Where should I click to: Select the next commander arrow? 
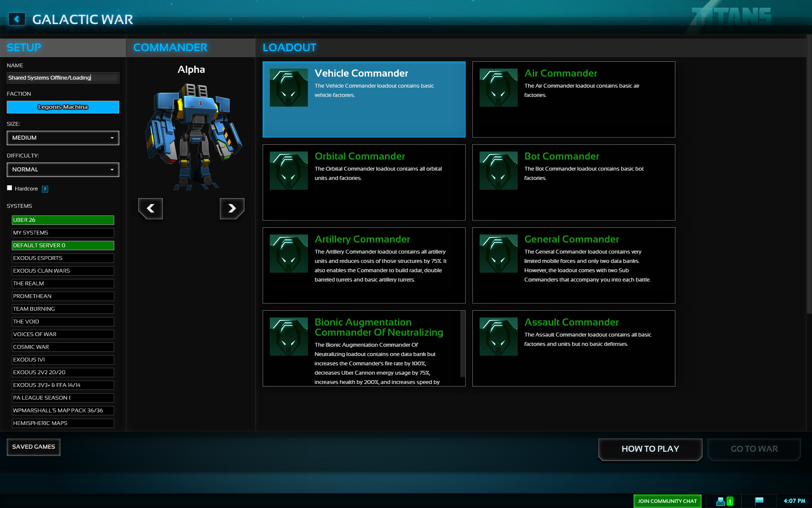point(232,208)
